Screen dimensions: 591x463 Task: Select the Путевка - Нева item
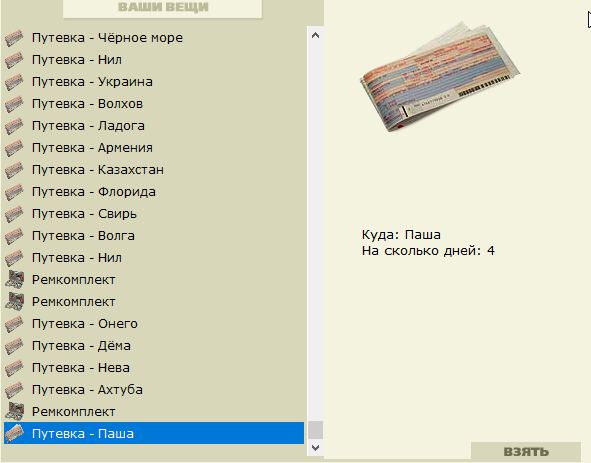tap(154, 368)
